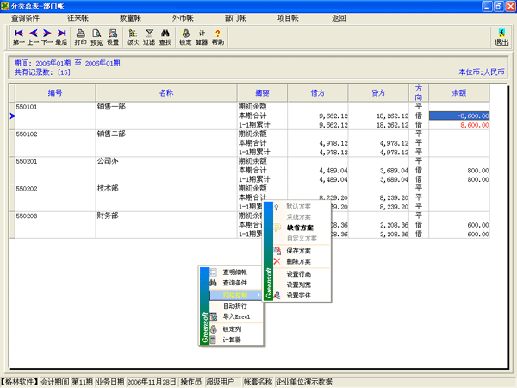Choose 导入Excel in the context menu
The width and height of the screenshot is (517, 388).
click(x=236, y=317)
